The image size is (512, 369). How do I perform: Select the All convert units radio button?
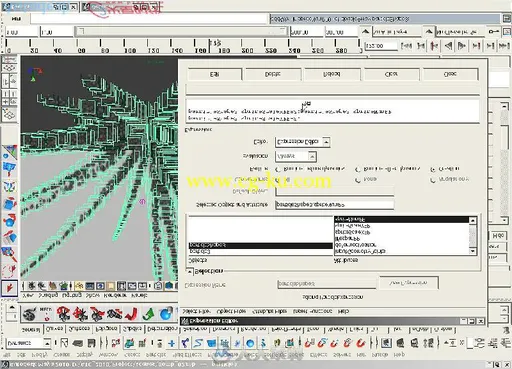(278, 180)
